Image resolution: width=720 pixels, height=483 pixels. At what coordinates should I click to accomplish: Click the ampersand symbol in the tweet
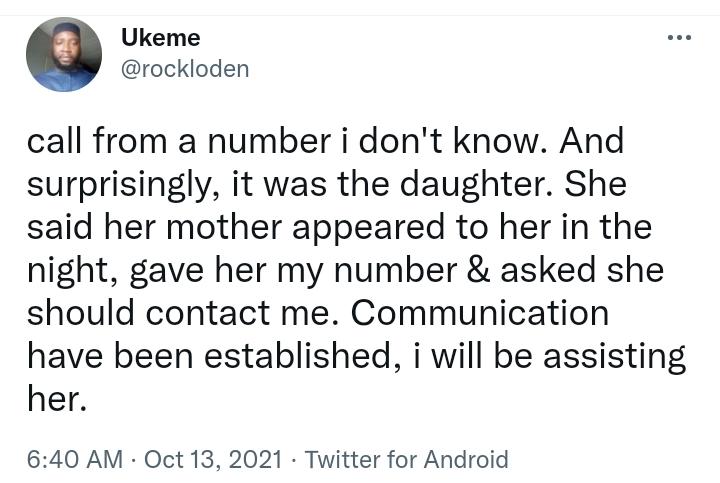tap(478, 270)
